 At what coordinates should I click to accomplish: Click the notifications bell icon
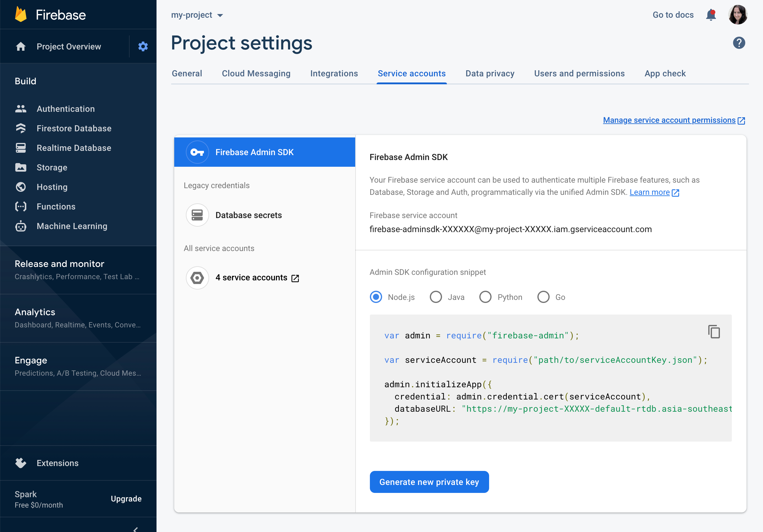click(x=710, y=15)
